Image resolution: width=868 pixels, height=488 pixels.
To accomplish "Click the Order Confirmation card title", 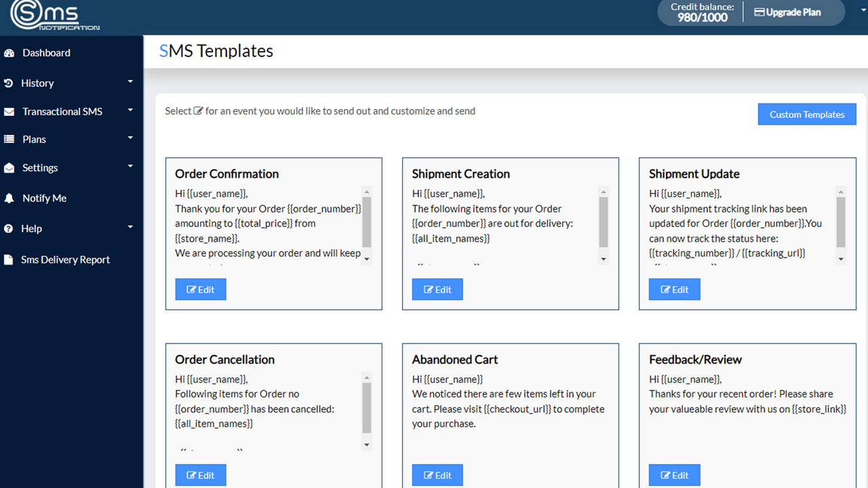I will 227,174.
